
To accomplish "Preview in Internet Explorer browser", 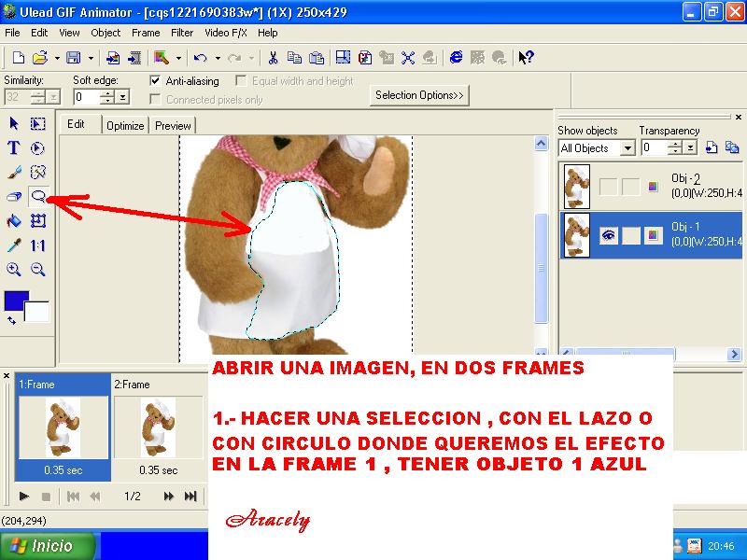I will pyautogui.click(x=456, y=58).
